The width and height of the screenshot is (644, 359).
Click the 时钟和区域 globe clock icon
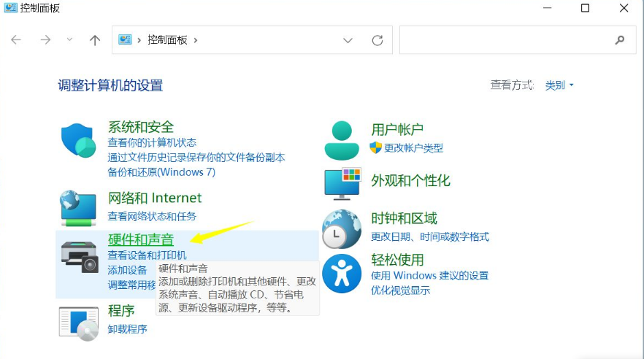point(342,228)
